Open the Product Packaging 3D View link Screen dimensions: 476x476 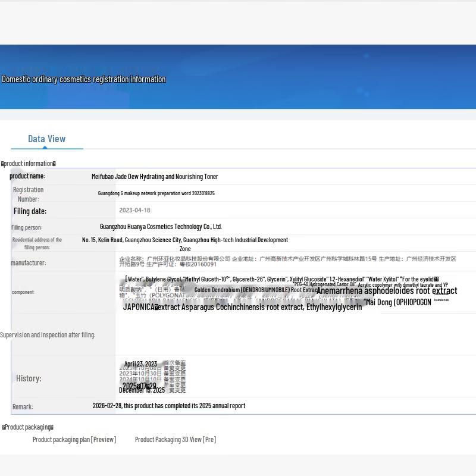(176, 439)
